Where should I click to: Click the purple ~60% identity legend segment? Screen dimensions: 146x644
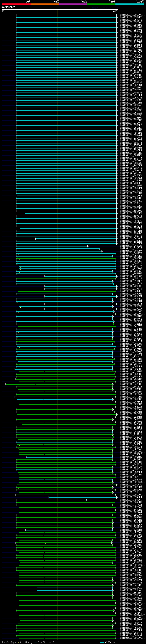(73, 4)
